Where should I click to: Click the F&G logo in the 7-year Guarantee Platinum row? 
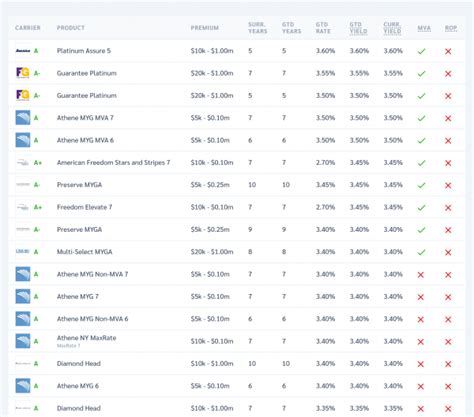click(x=23, y=73)
